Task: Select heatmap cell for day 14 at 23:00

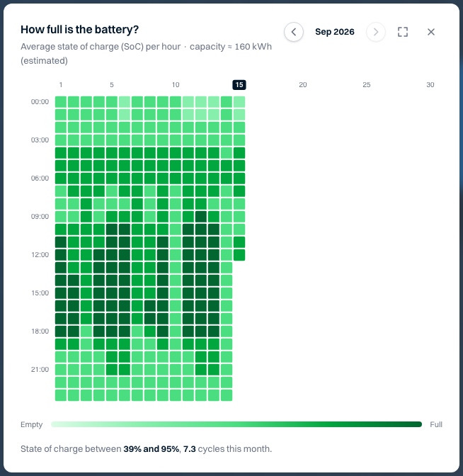Action: (x=227, y=395)
